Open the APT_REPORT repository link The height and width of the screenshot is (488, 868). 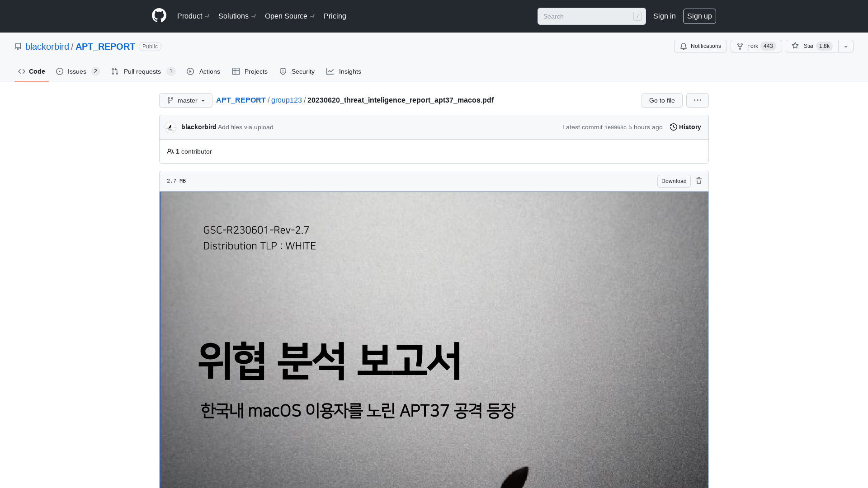pos(105,46)
